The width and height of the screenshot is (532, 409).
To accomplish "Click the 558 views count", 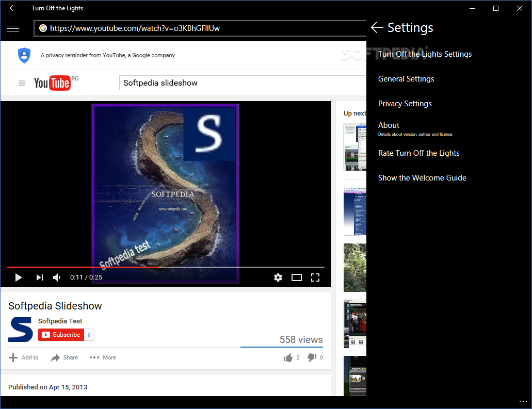I will (301, 340).
